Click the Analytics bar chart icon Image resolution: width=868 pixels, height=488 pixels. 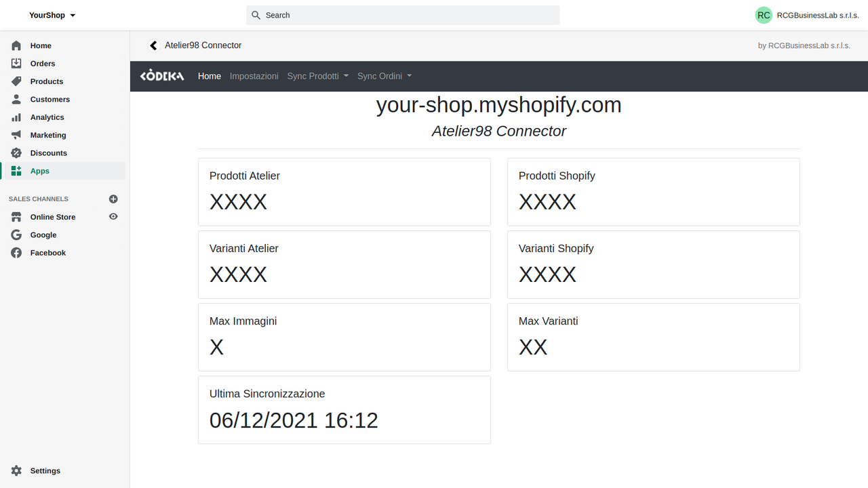(16, 117)
